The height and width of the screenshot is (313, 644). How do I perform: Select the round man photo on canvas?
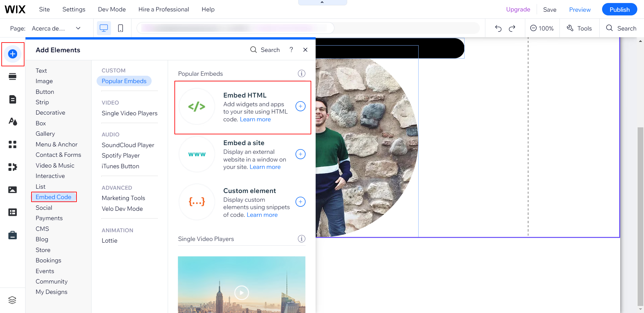[x=367, y=147]
